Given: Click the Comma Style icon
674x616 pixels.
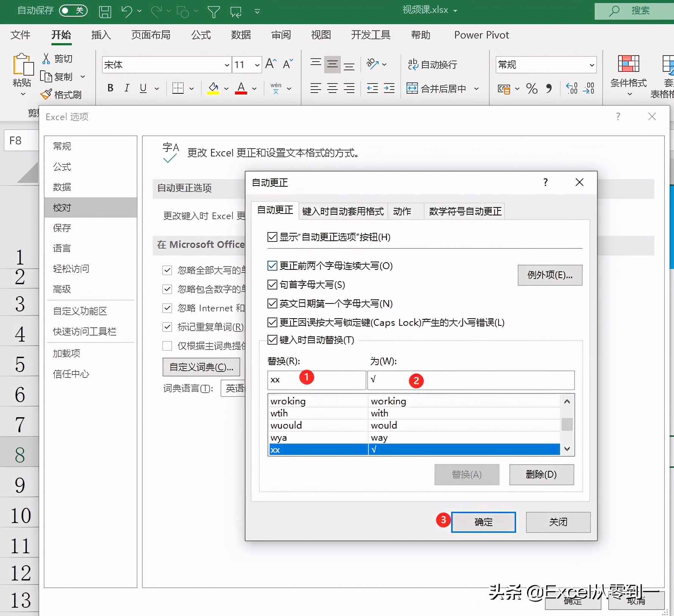Looking at the screenshot, I should (549, 89).
